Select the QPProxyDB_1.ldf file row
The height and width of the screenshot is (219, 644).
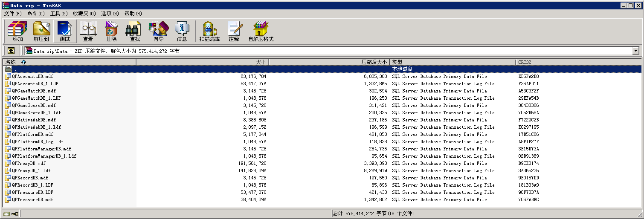31,171
